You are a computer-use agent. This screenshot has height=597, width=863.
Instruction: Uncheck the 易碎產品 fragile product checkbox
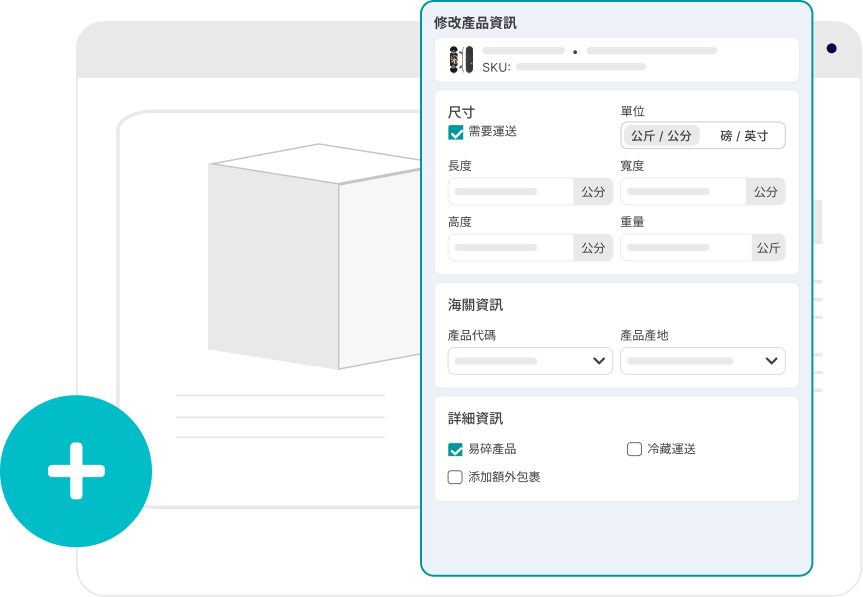coord(455,449)
